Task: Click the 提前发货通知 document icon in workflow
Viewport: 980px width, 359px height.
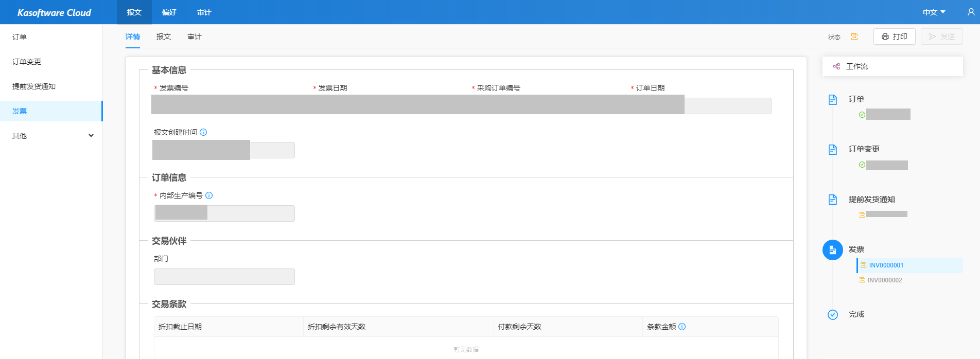Action: (833, 200)
